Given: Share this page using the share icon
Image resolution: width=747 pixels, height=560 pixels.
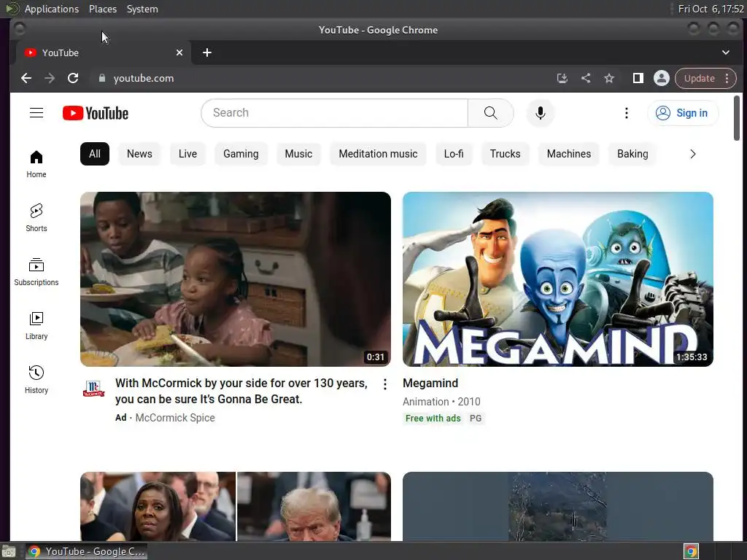Looking at the screenshot, I should click(586, 78).
